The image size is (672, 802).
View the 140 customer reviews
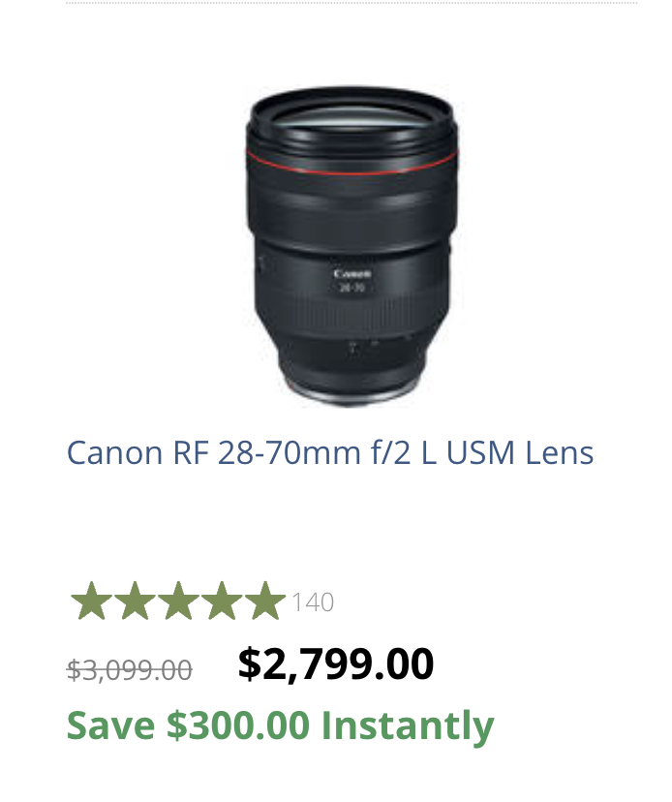click(313, 602)
